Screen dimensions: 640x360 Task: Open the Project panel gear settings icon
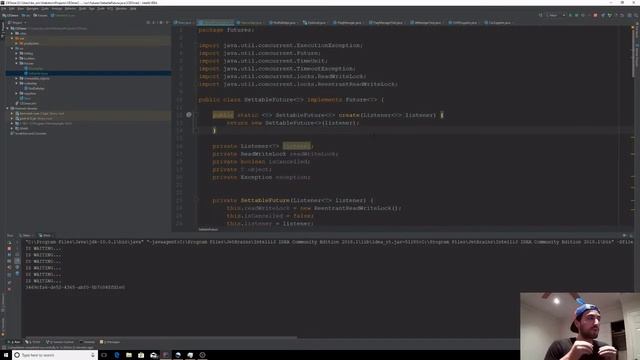pos(161,22)
